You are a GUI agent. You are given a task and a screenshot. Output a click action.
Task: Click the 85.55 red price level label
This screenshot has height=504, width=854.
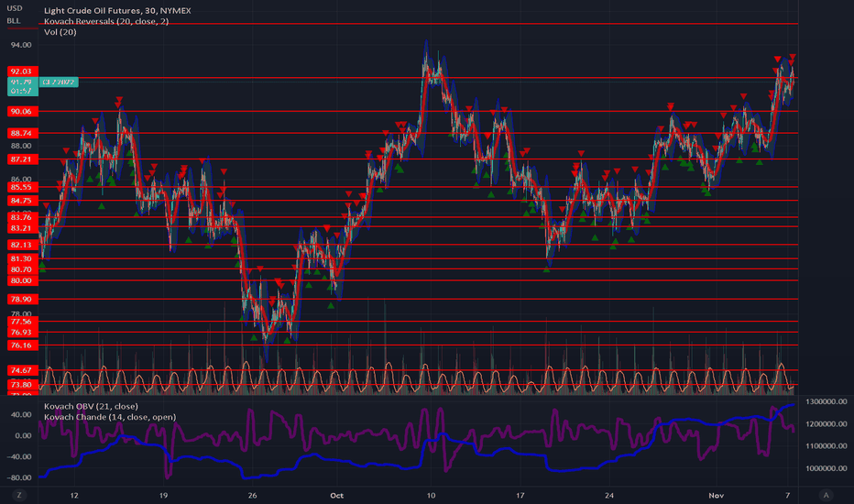(x=21, y=187)
